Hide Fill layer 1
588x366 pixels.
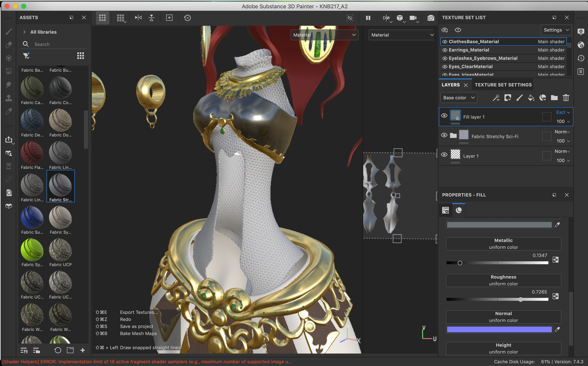click(444, 115)
